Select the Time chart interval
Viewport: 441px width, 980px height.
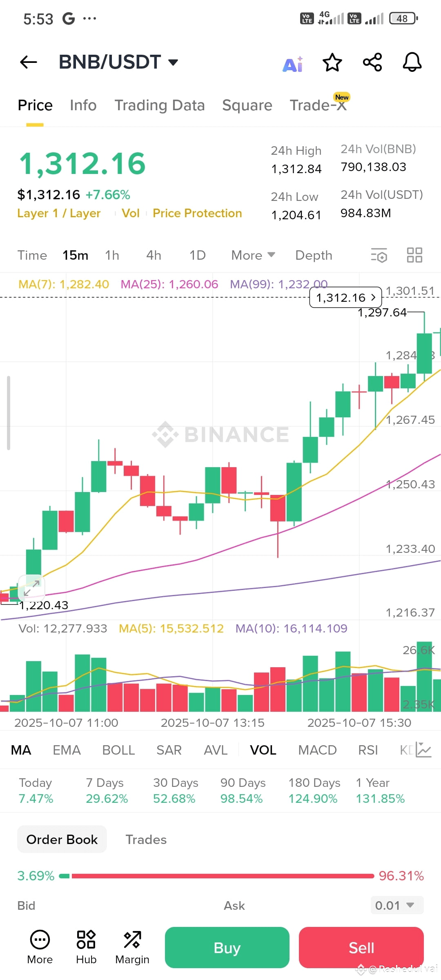(x=32, y=255)
